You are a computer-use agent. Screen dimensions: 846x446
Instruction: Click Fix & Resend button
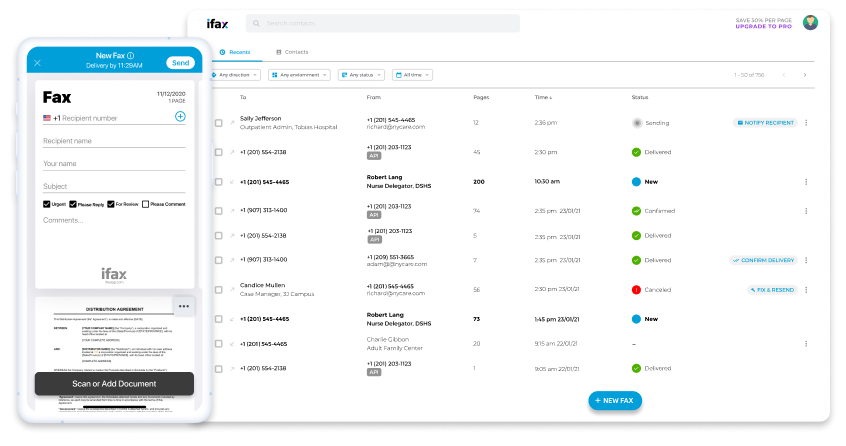coord(772,290)
